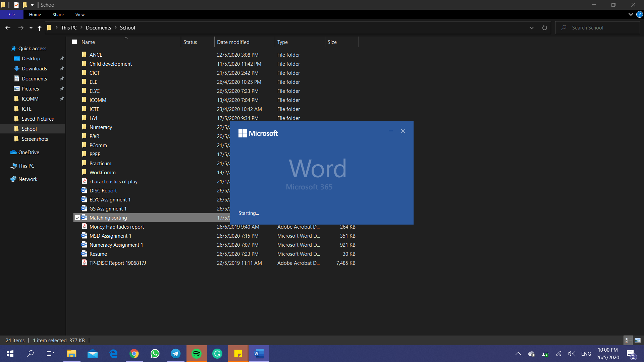Open Quick Access Toolbar customize dropdown

(32, 5)
